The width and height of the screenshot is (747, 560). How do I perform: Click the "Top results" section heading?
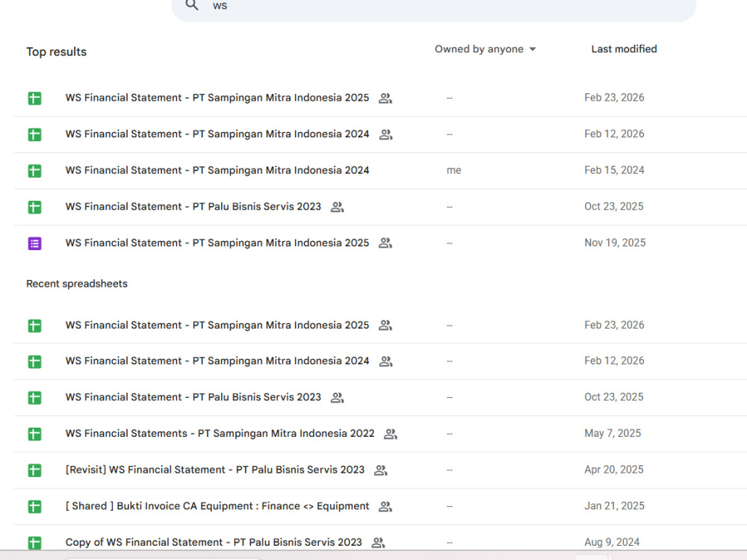[x=56, y=52]
